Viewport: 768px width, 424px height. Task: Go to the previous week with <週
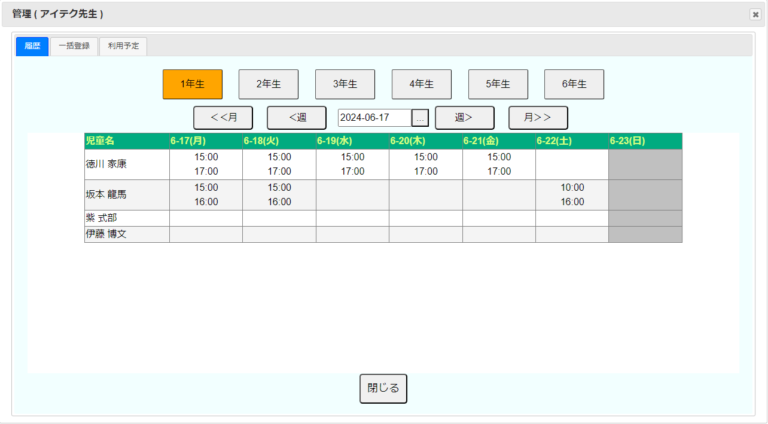[x=296, y=118]
